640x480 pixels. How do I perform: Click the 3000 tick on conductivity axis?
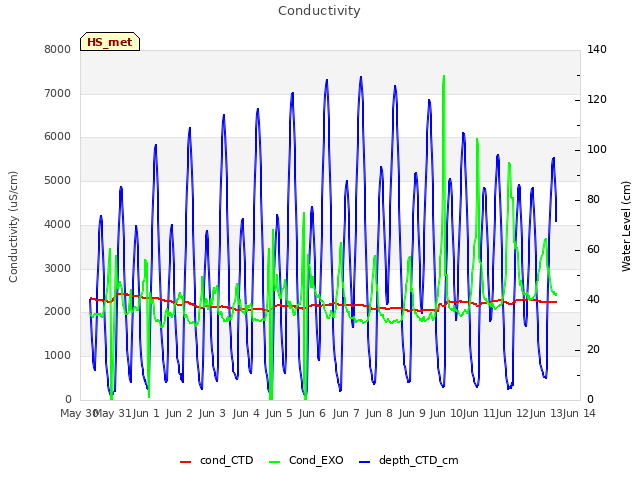(x=58, y=268)
